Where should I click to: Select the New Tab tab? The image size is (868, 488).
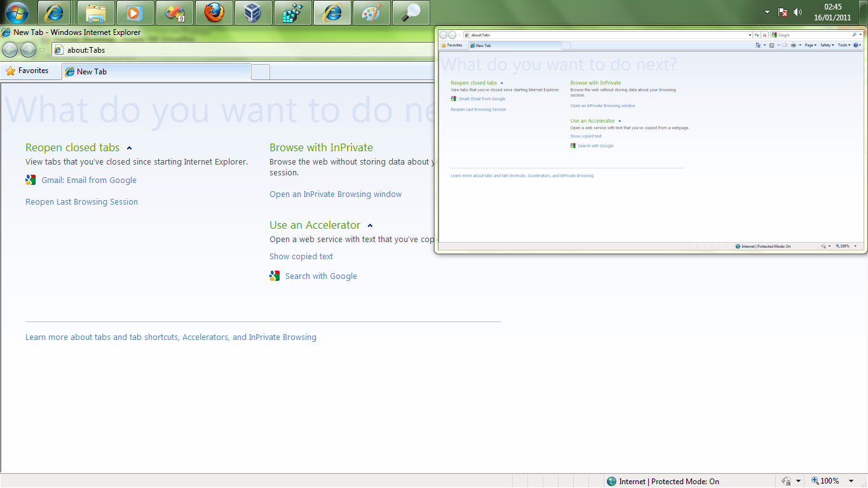pyautogui.click(x=156, y=72)
